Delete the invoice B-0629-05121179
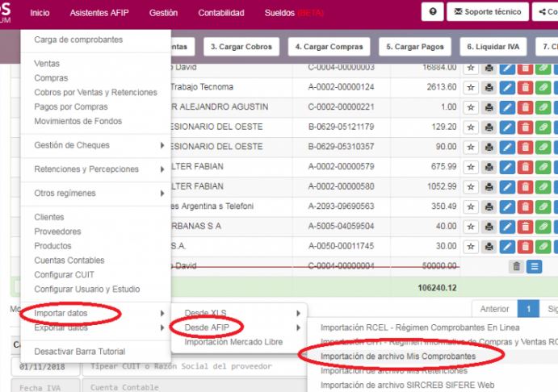Image resolution: width=558 pixels, height=392 pixels. (x=525, y=127)
